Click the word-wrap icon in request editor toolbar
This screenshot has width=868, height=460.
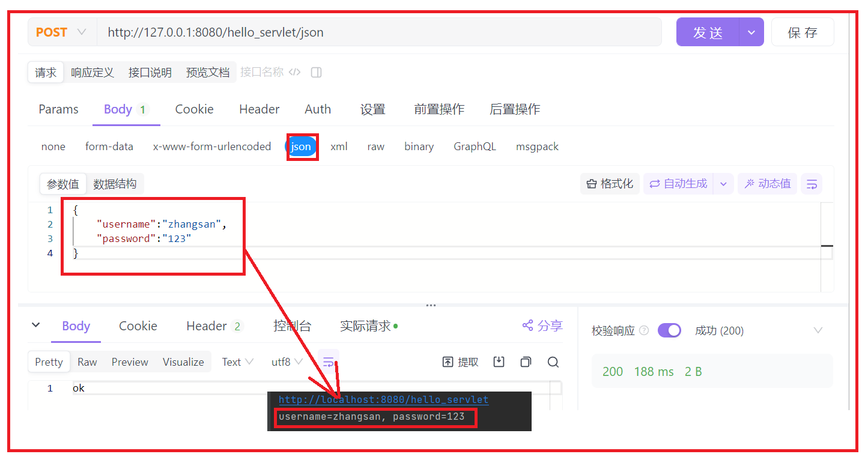(812, 184)
